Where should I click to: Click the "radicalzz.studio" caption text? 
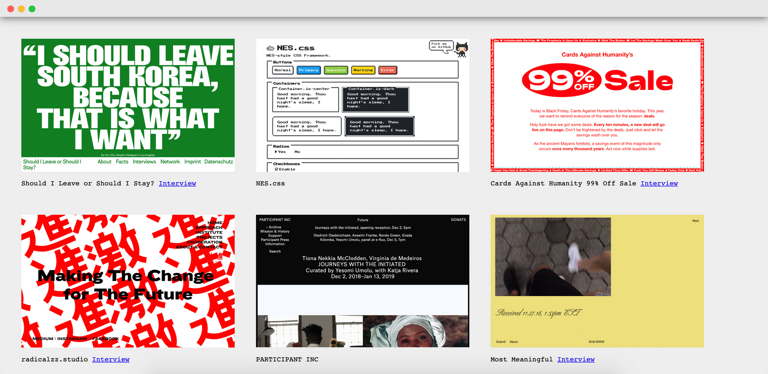click(x=54, y=359)
